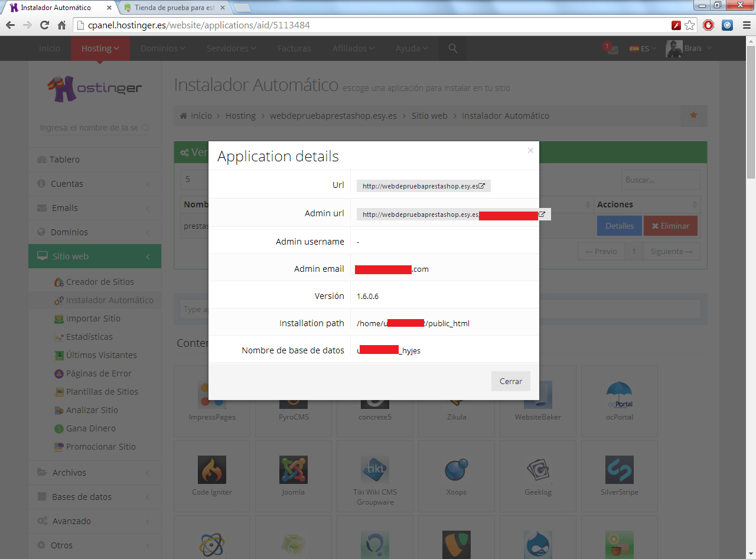Viewport: 756px width, 559px height.
Task: Click the browser back arrow
Action: [x=10, y=25]
